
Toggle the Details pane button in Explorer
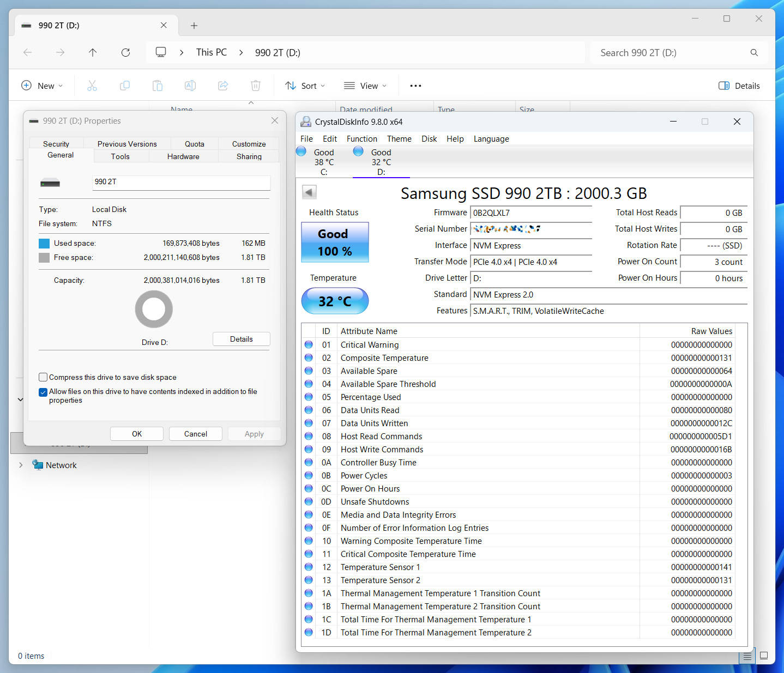click(739, 86)
